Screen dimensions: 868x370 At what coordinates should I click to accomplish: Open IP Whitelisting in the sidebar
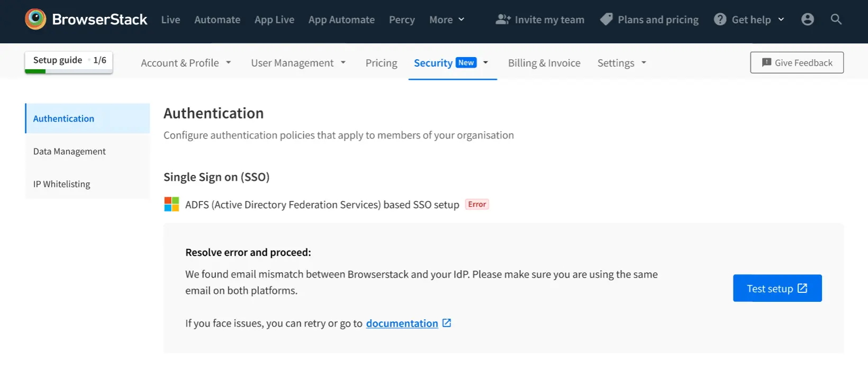coord(61,184)
